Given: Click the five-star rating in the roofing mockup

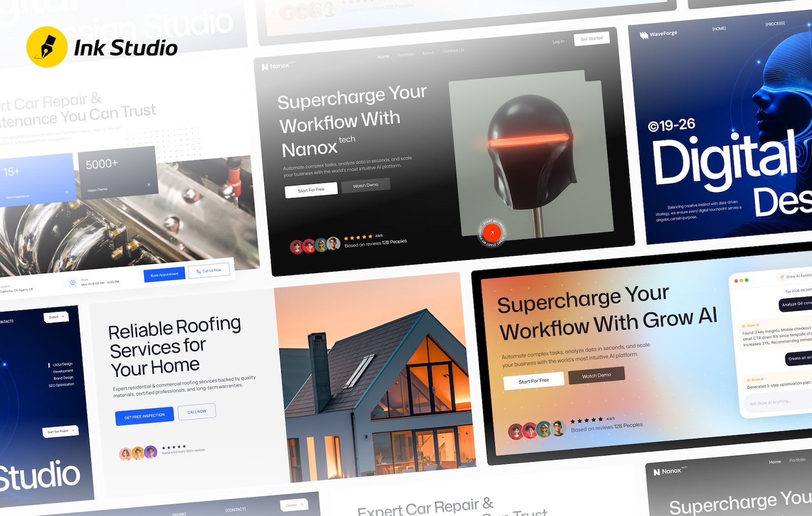Looking at the screenshot, I should click(x=174, y=447).
